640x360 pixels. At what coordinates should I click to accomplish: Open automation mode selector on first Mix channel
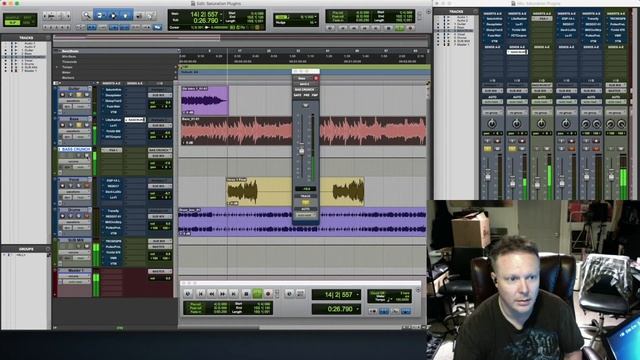pyautogui.click(x=492, y=102)
